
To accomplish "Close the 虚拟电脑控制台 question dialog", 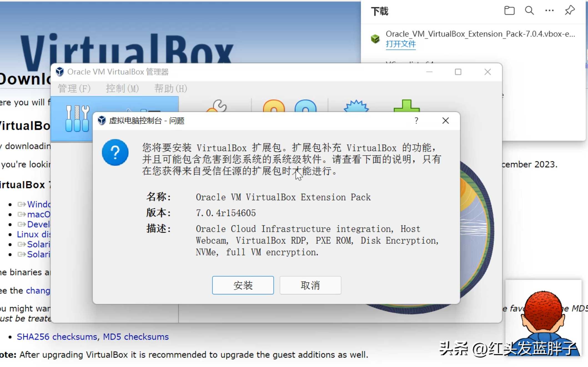I will [446, 120].
